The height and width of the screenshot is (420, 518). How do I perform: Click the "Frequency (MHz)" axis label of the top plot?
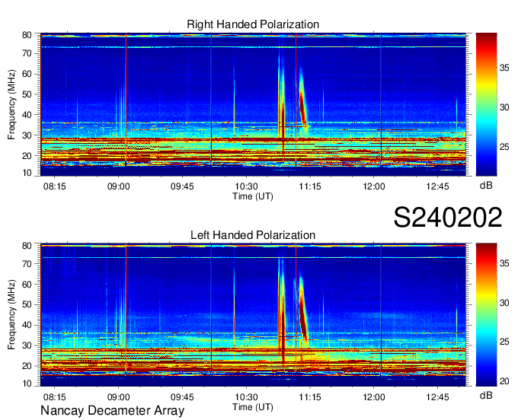coord(11,104)
